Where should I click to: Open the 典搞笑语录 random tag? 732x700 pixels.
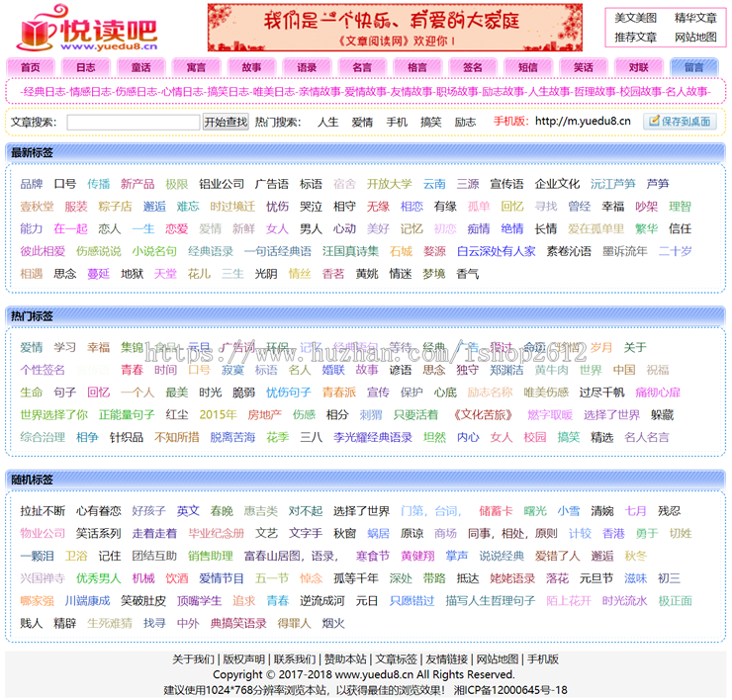(238, 623)
